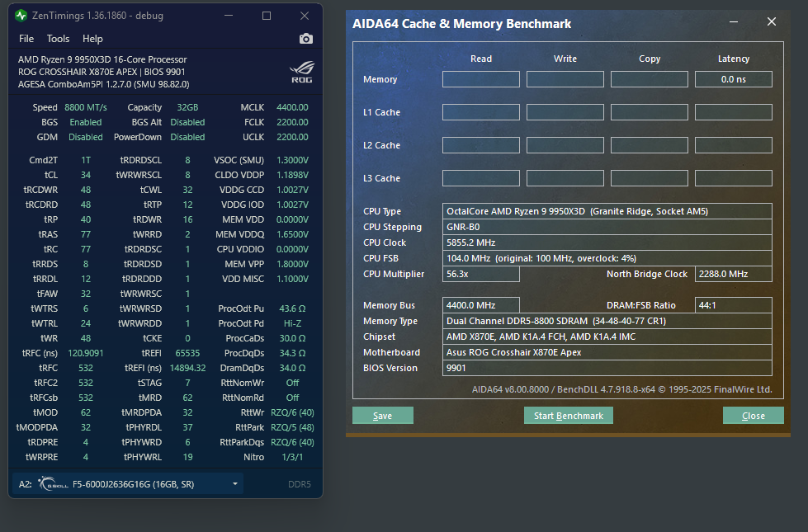The image size is (808, 532).
Task: Click the MEM VDDQ value 1.6500V
Action: click(293, 234)
